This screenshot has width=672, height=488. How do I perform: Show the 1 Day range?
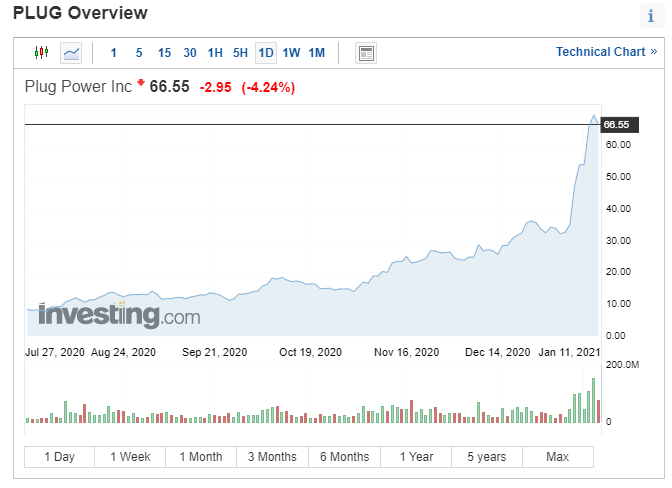60,457
